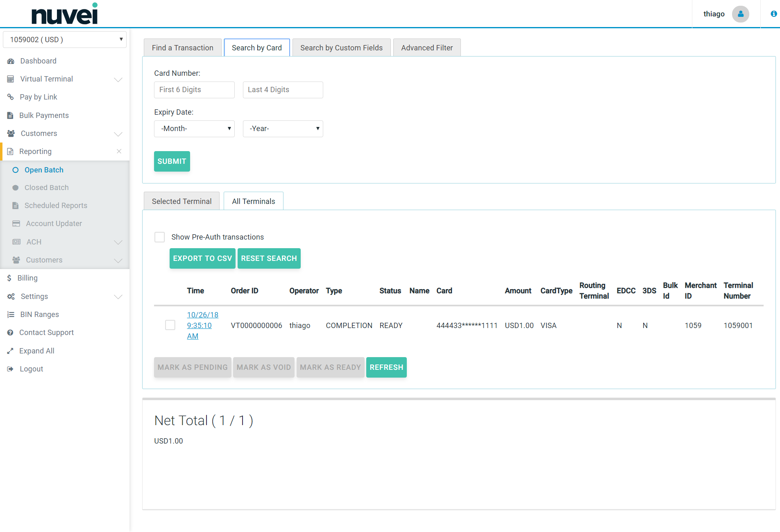The width and height of the screenshot is (780, 532).
Task: Open Dashboard via its gauge icon
Action: (x=11, y=61)
